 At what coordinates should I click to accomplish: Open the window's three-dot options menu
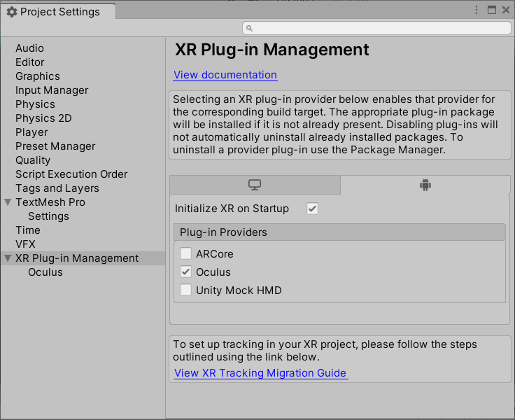[x=477, y=10]
